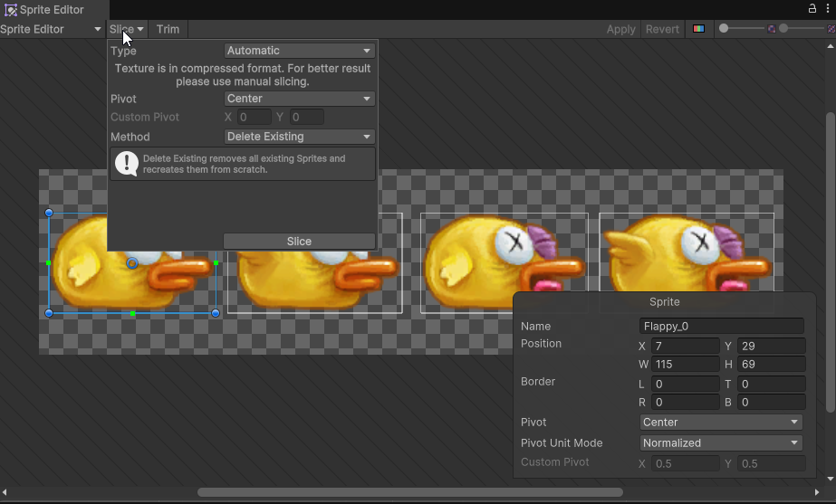Click the warning exclamation icon
Image resolution: width=836 pixels, height=504 pixels.
pos(127,164)
